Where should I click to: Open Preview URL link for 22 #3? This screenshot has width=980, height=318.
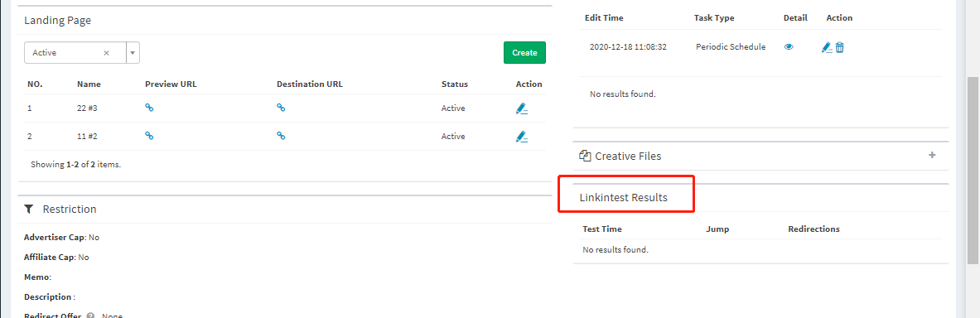pos(149,108)
